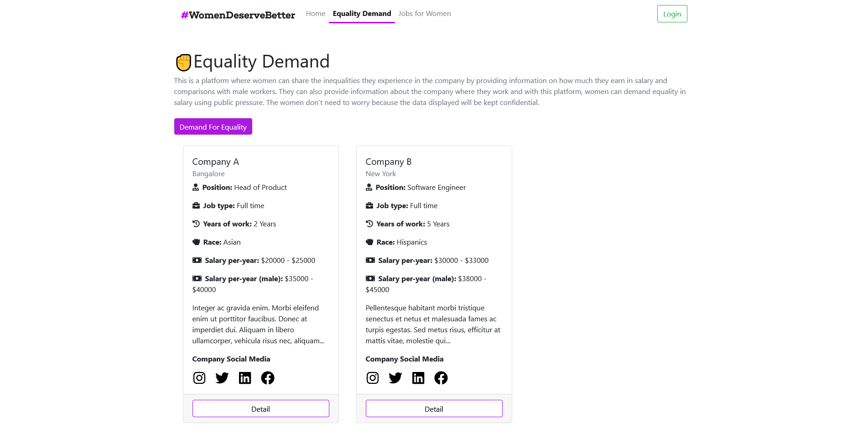Open Company A's LinkedIn icon
The width and height of the screenshot is (868, 445).
245,378
